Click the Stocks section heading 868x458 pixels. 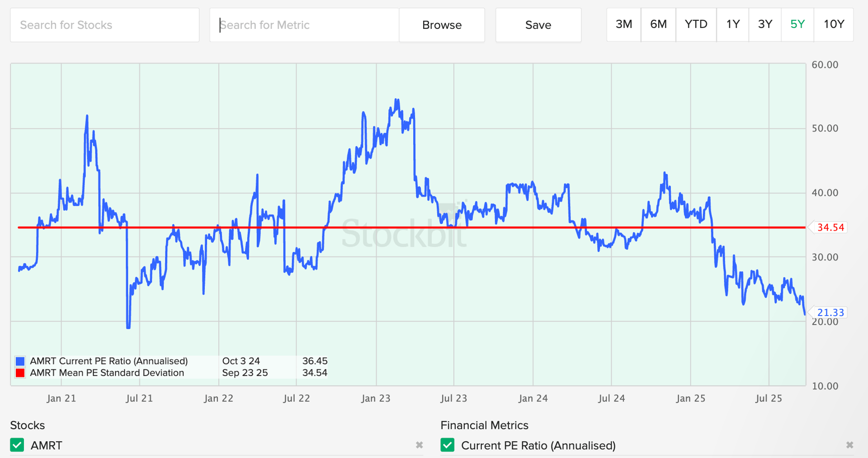tap(28, 425)
